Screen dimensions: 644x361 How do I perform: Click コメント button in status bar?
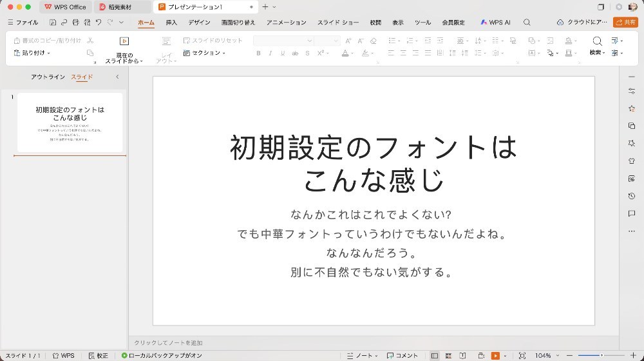[402, 356]
